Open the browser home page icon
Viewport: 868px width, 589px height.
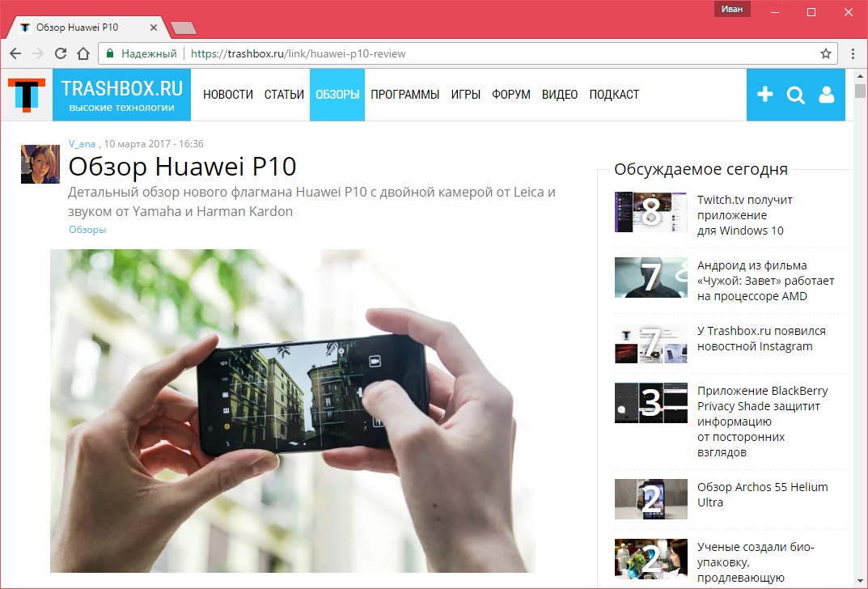[x=83, y=53]
